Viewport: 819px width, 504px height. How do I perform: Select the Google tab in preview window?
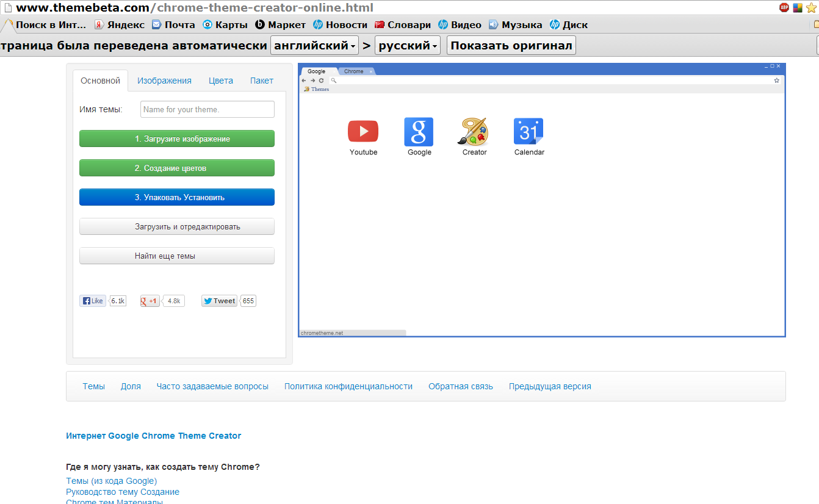(318, 71)
